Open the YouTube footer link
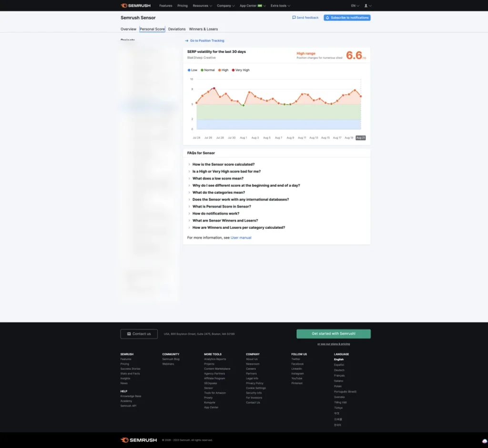Image resolution: width=488 pixels, height=448 pixels. [x=296, y=378]
